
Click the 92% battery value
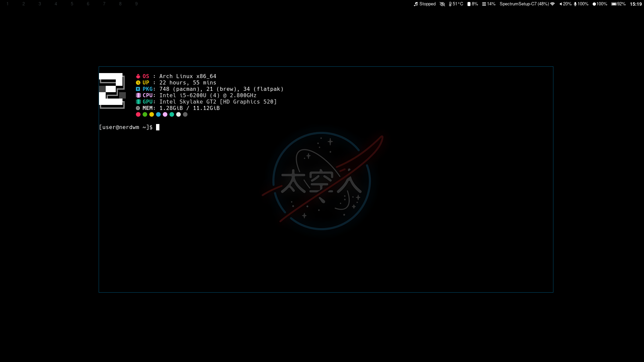coord(621,4)
